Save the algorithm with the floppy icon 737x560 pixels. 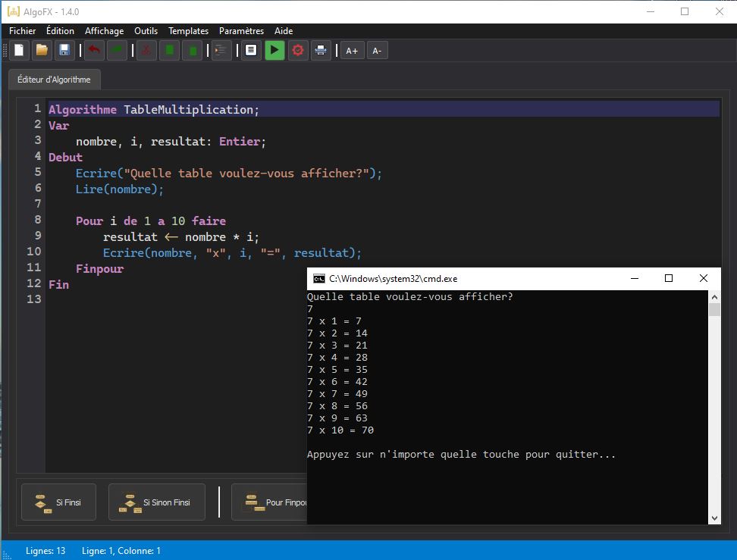tap(64, 50)
